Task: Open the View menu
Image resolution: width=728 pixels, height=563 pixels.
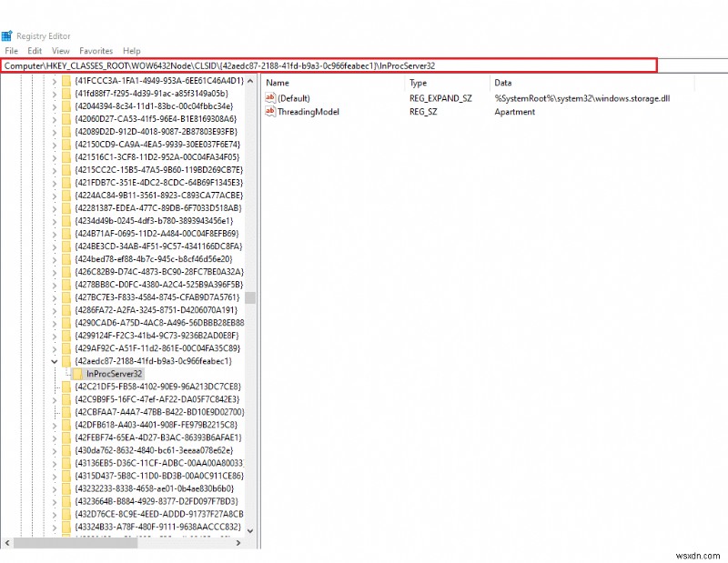Action: pyautogui.click(x=60, y=51)
